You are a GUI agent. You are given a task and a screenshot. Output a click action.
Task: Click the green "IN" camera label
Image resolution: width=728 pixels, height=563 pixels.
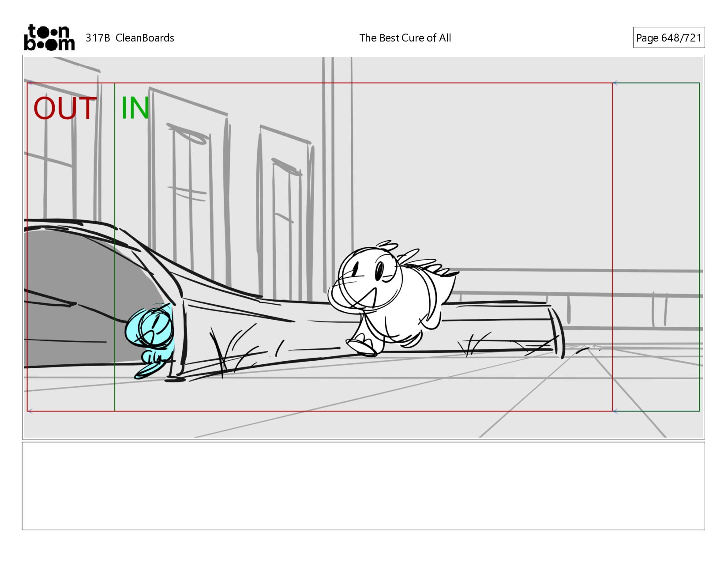tap(135, 108)
